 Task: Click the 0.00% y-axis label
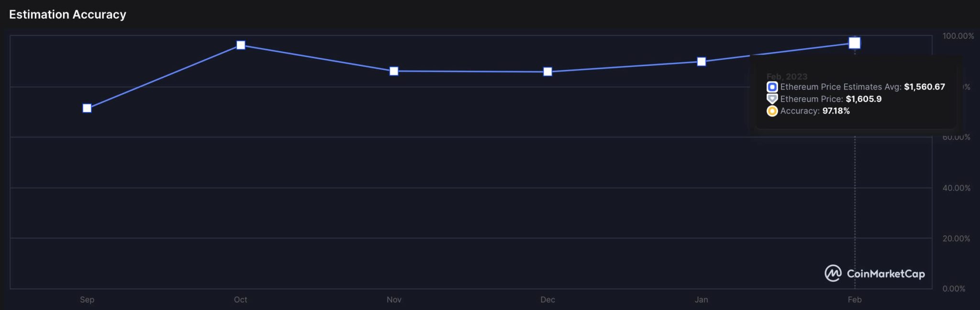954,288
